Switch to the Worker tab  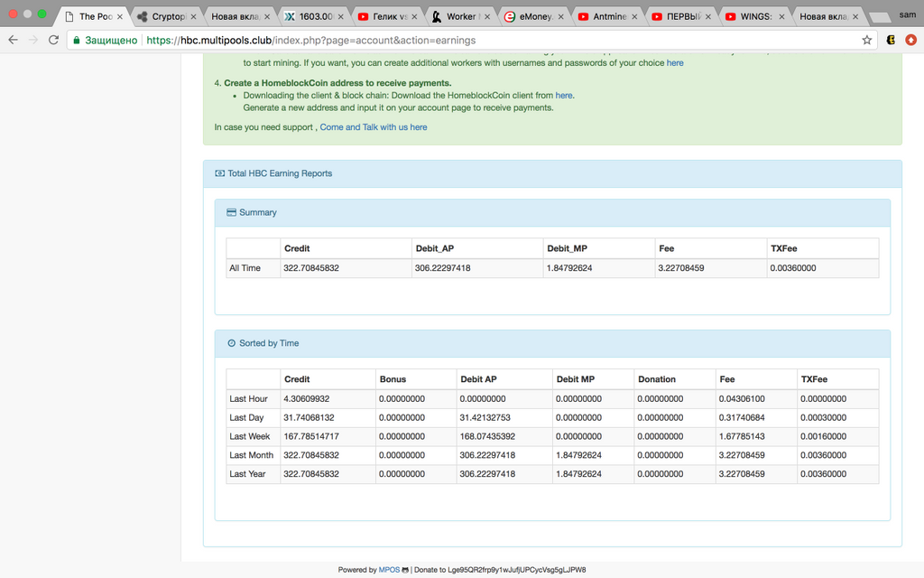point(459,16)
